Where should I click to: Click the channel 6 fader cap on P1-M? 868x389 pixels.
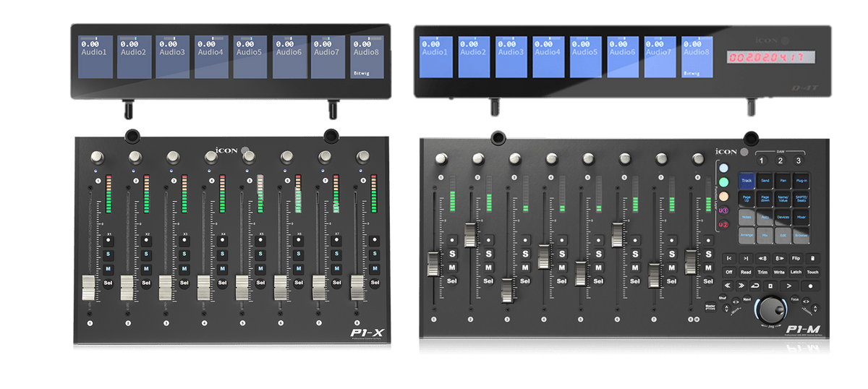point(617,235)
